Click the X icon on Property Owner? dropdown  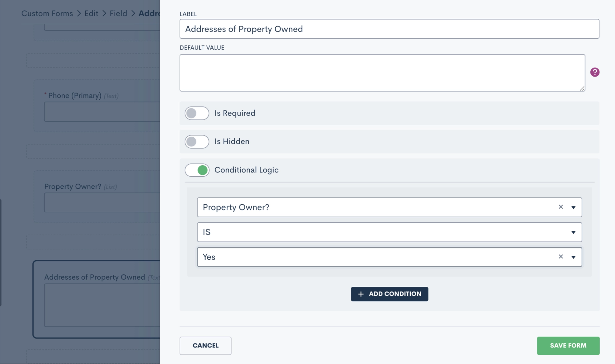point(561,207)
